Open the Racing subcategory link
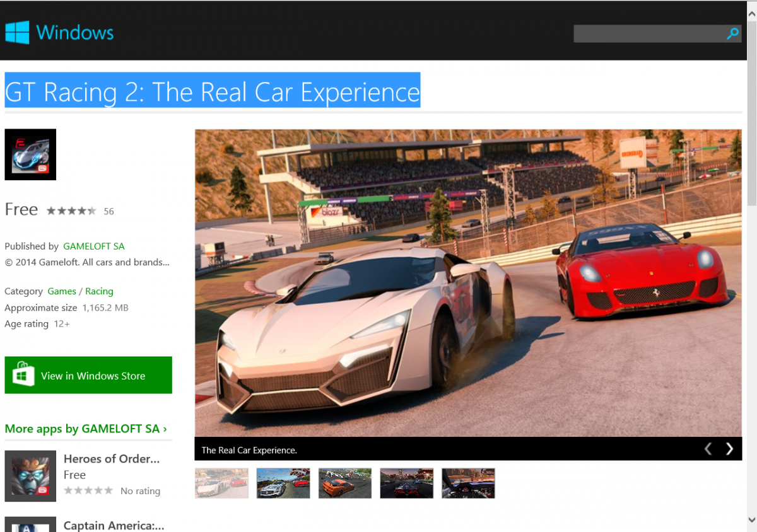 click(x=99, y=291)
